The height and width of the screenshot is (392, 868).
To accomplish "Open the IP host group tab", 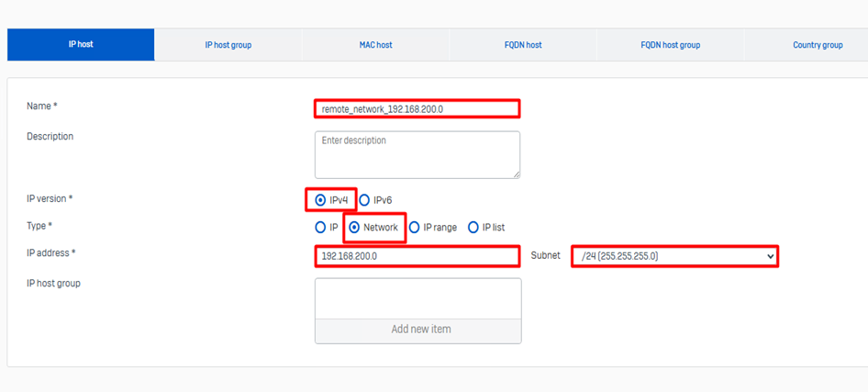I will coord(228,45).
